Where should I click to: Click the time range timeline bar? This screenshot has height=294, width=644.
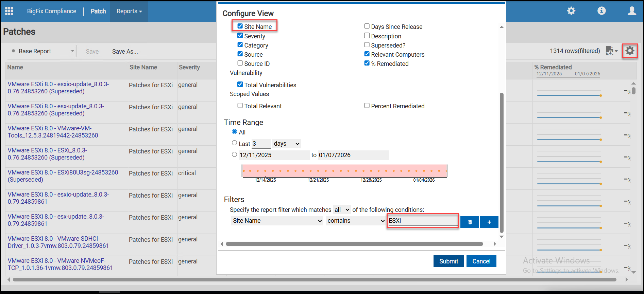pyautogui.click(x=344, y=171)
